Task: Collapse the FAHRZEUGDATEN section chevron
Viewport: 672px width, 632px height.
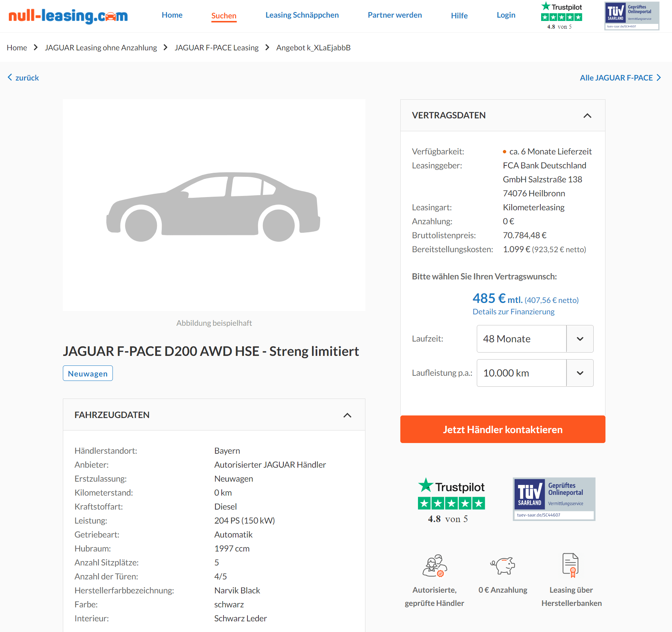Action: [347, 415]
